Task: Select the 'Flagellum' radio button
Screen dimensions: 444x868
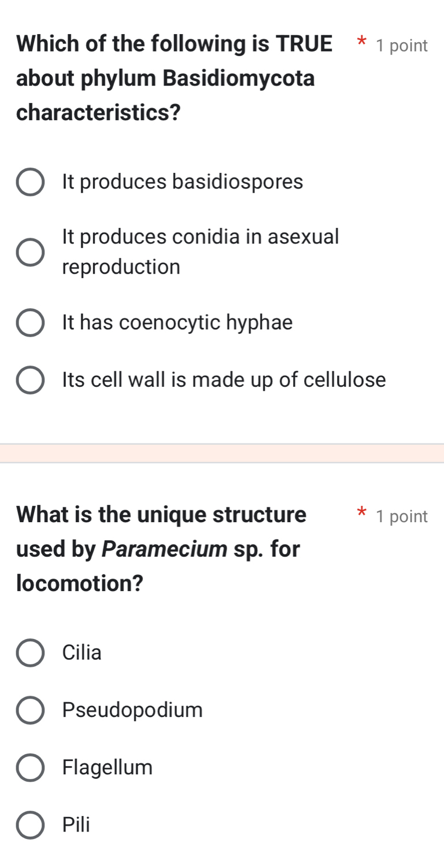Action: [30, 768]
